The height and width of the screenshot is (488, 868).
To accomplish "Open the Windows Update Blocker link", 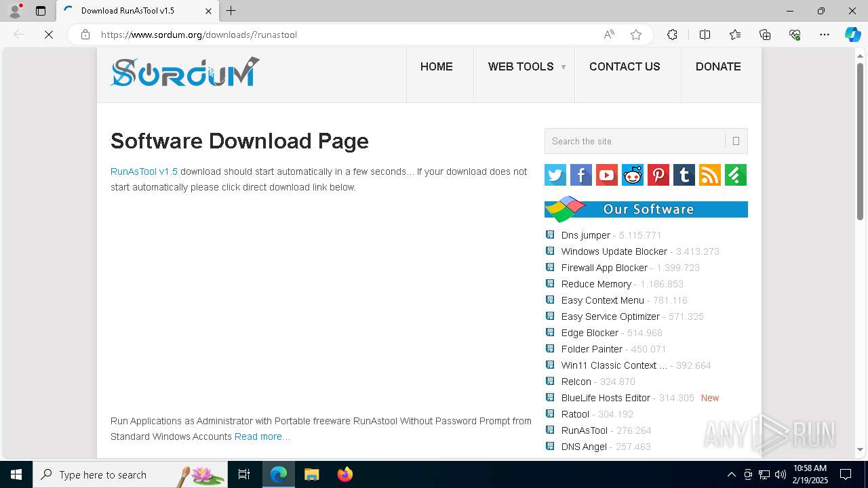I will [614, 251].
